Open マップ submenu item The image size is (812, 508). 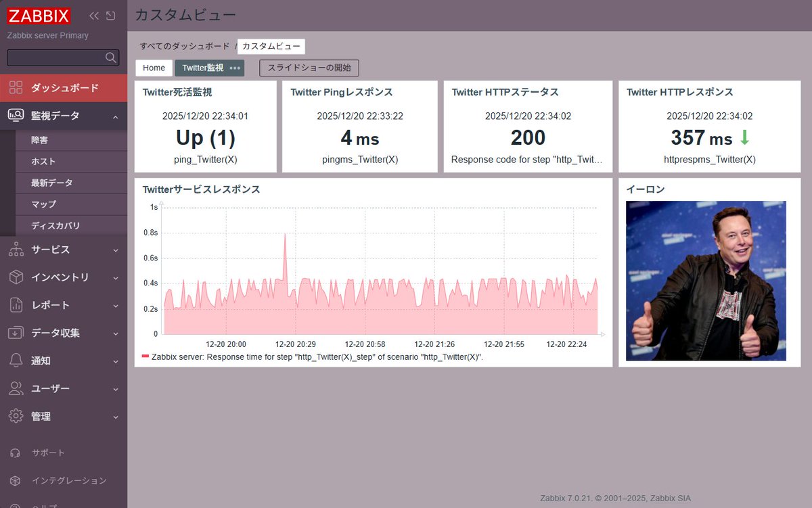click(x=71, y=204)
